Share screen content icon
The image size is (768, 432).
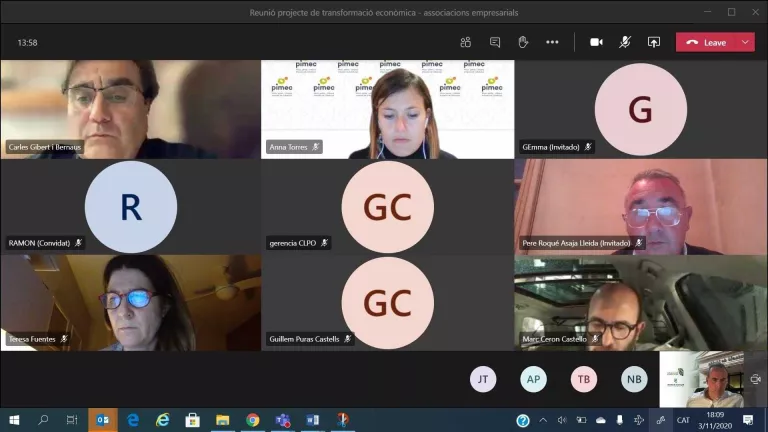tap(653, 42)
